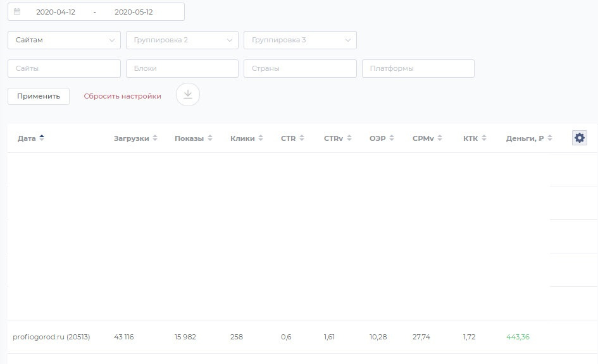Click the calendar icon in date range
The height and width of the screenshot is (364, 598).
tap(17, 11)
